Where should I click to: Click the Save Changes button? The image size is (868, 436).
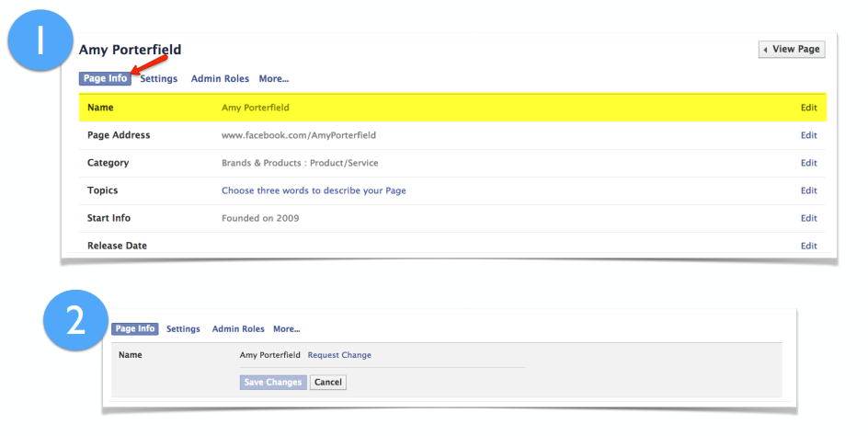pyautogui.click(x=273, y=383)
